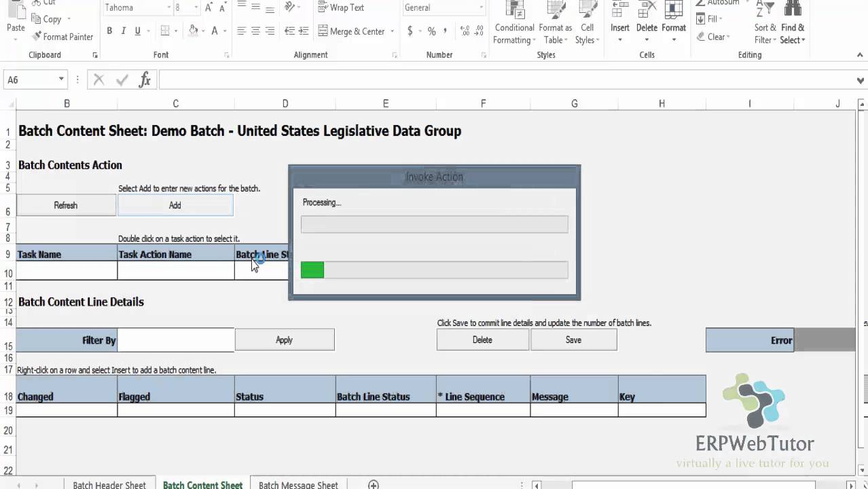The width and height of the screenshot is (868, 489).
Task: Collapse the ribbon with the arrow
Action: pos(860,55)
